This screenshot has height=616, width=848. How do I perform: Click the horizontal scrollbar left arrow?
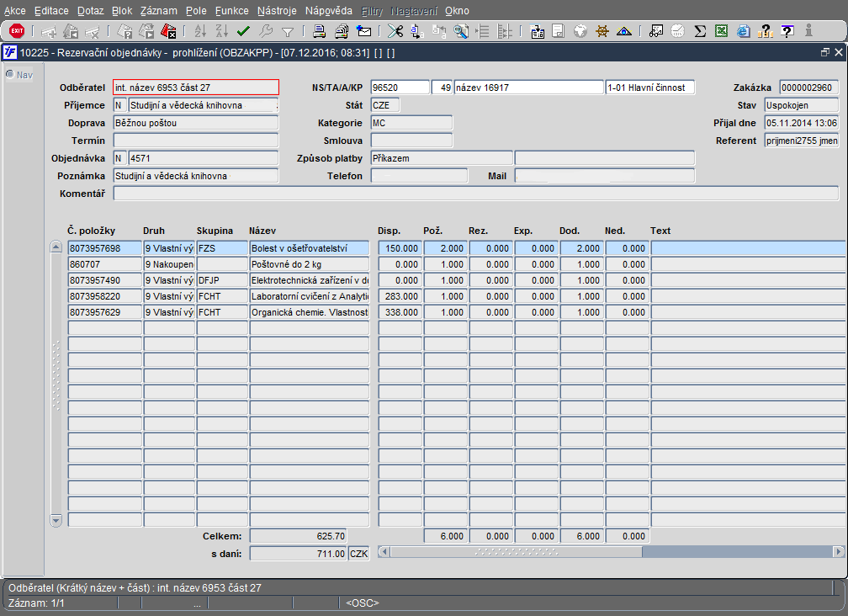384,552
